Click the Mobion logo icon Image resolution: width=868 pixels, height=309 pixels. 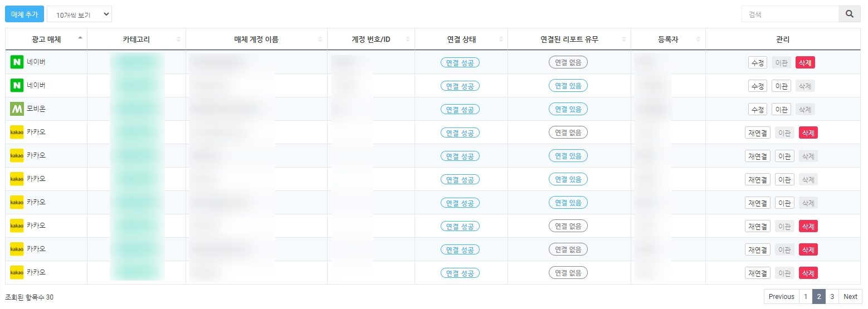[x=17, y=109]
